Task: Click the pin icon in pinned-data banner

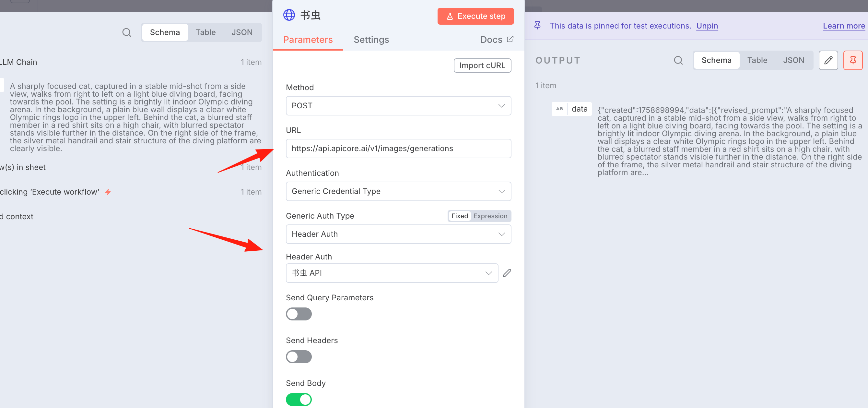Action: click(537, 26)
